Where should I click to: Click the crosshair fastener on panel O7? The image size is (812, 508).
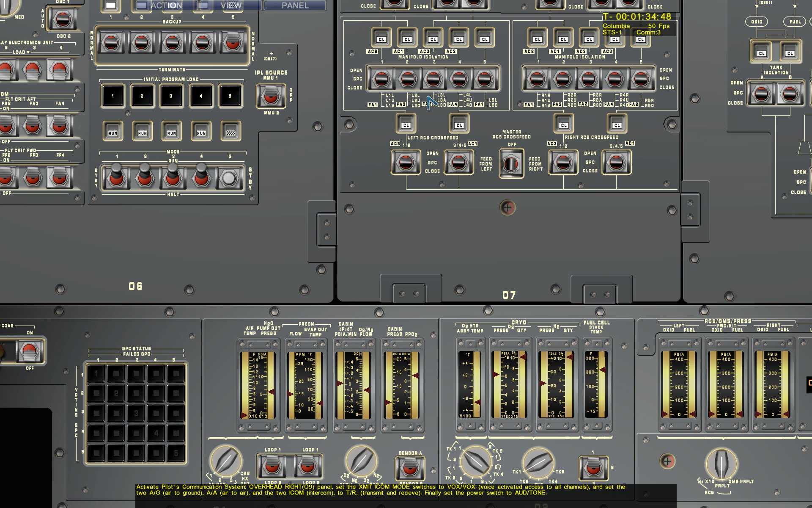point(507,208)
